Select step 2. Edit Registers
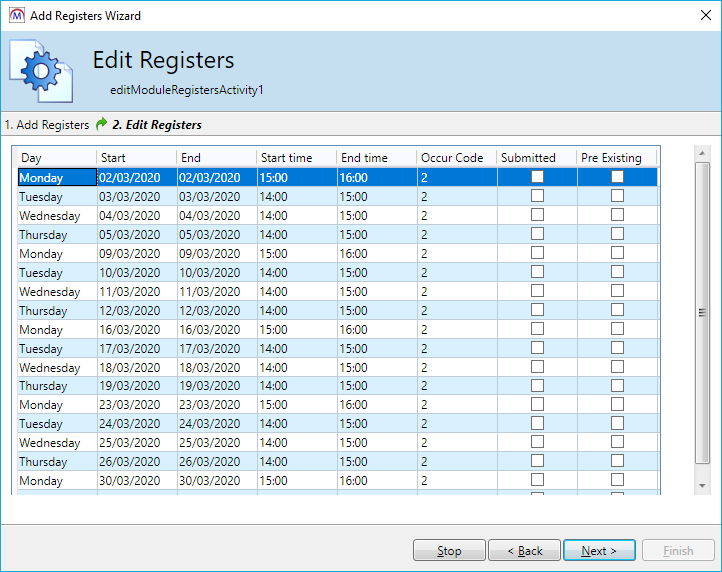Image resolution: width=722 pixels, height=572 pixels. tap(156, 125)
